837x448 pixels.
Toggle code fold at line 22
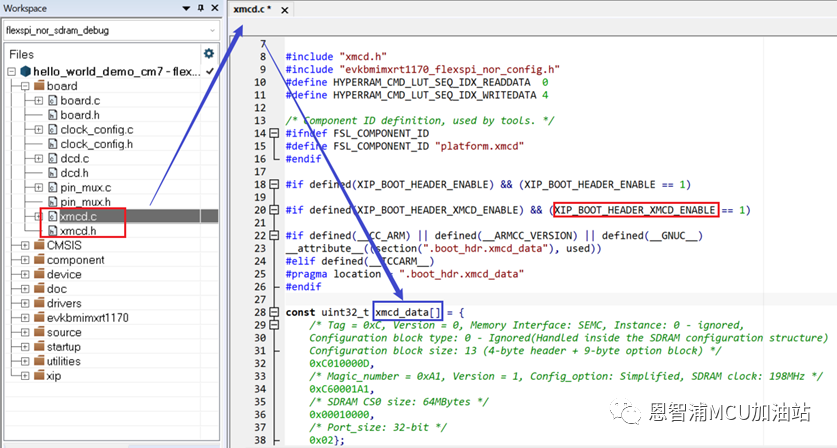click(x=274, y=235)
